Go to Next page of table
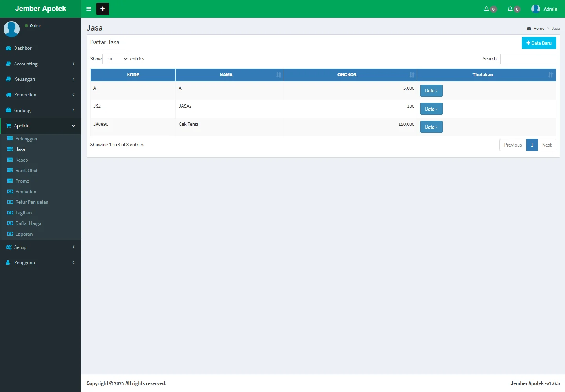 (547, 145)
